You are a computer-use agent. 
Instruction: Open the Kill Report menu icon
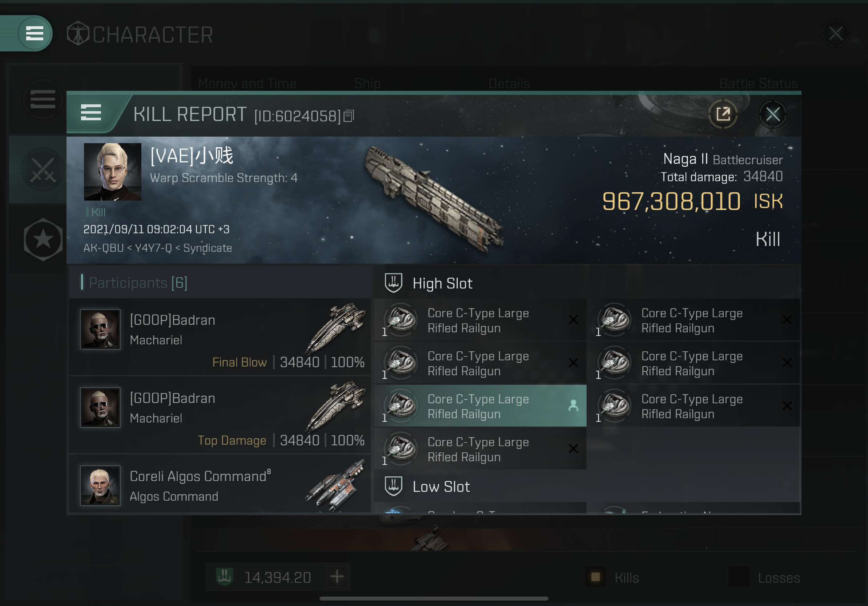pos(91,113)
